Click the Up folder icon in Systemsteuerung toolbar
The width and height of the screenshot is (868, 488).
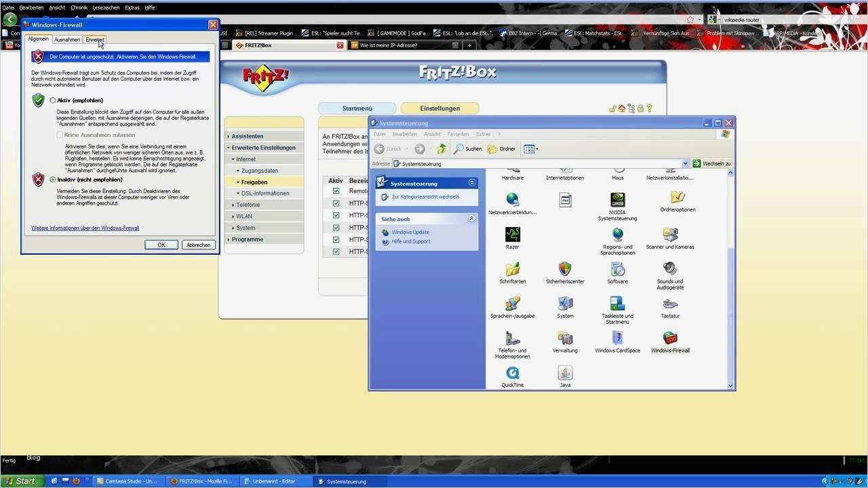pos(441,149)
